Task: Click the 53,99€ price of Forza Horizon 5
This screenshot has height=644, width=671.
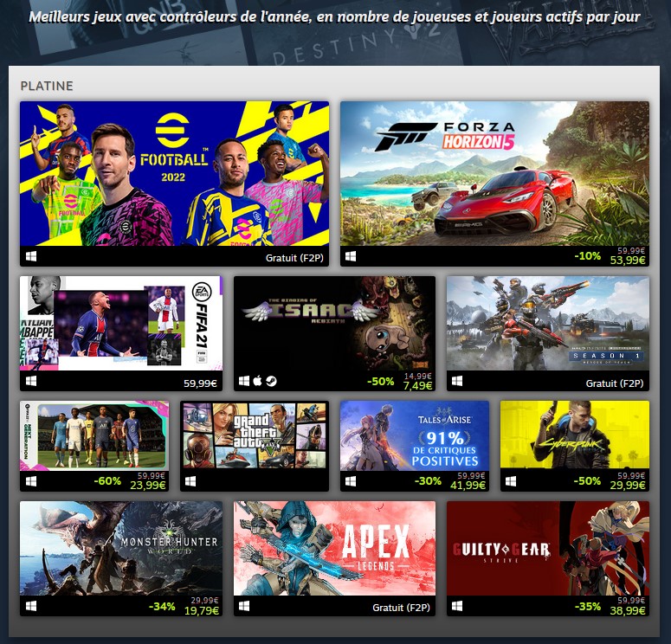Action: point(628,261)
